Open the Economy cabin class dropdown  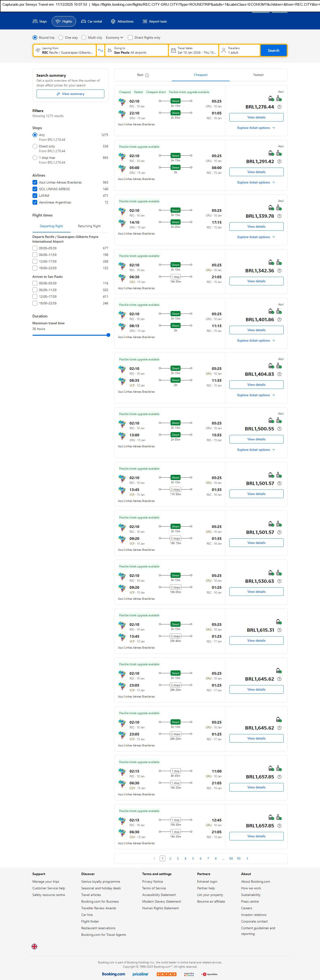[114, 38]
